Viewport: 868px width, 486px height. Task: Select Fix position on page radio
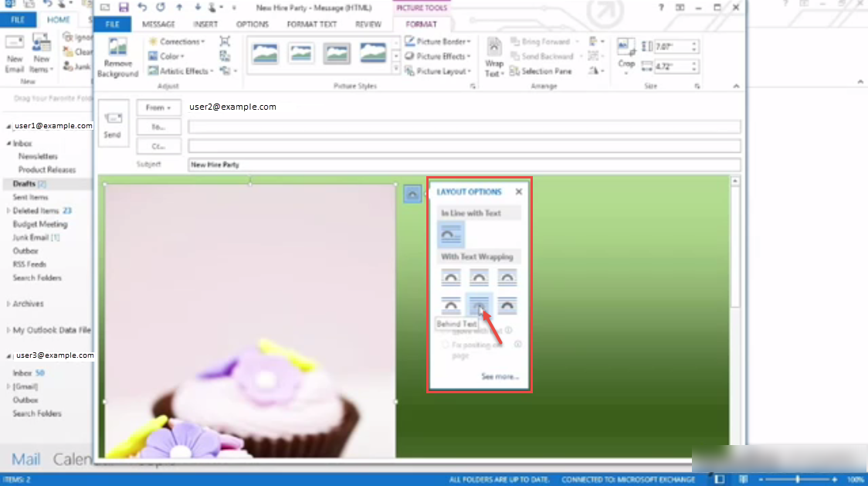coord(445,345)
